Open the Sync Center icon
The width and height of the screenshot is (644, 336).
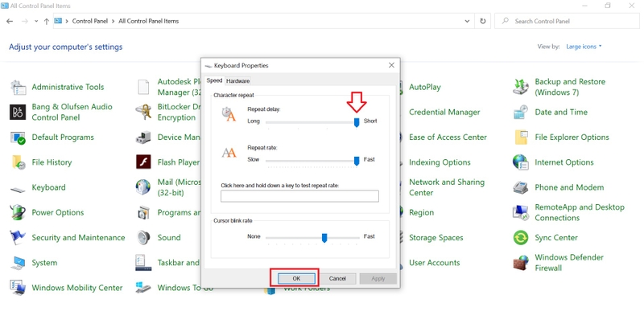click(x=521, y=238)
